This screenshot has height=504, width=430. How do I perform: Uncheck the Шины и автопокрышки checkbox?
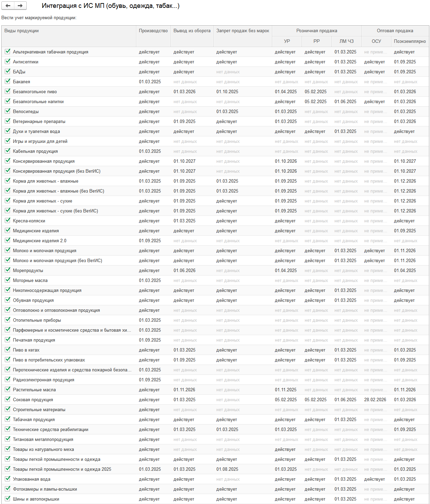8,499
